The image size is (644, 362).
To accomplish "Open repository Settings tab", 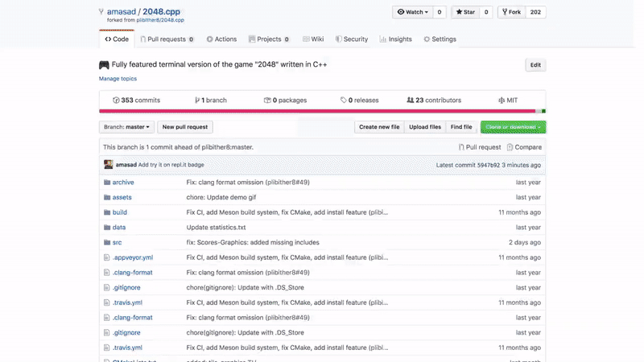I will click(440, 39).
